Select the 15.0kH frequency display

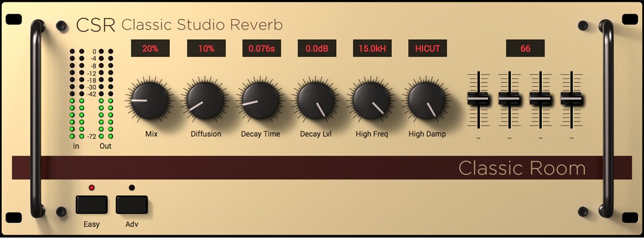372,48
